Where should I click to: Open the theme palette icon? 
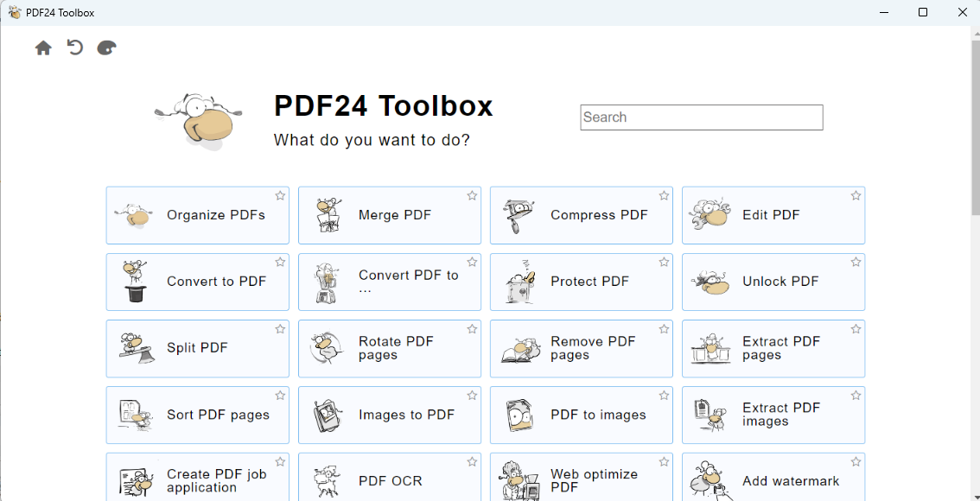[107, 48]
